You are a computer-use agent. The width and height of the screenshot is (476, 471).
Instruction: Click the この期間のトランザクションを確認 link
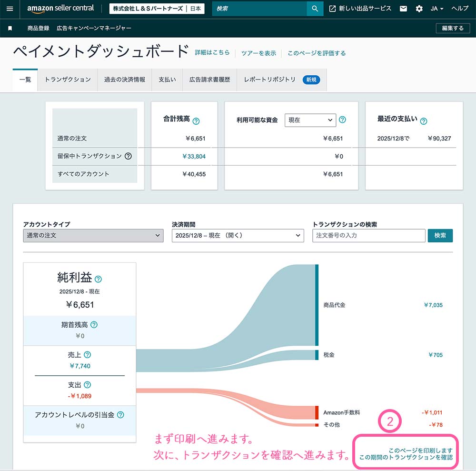(x=406, y=457)
